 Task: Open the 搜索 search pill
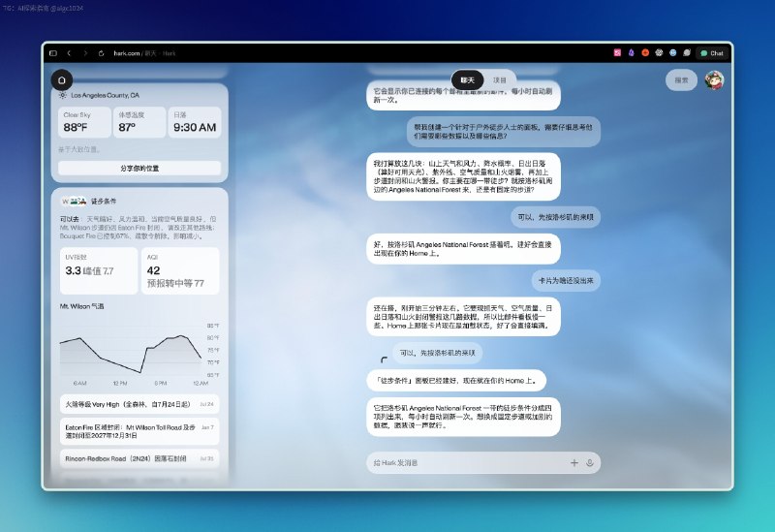point(682,80)
